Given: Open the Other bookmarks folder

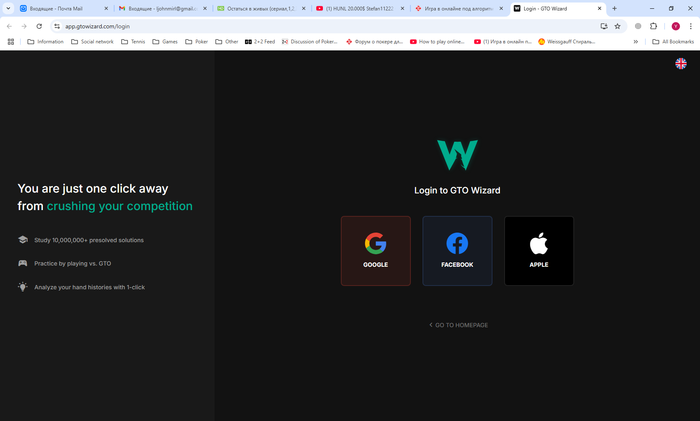Looking at the screenshot, I should click(x=227, y=42).
